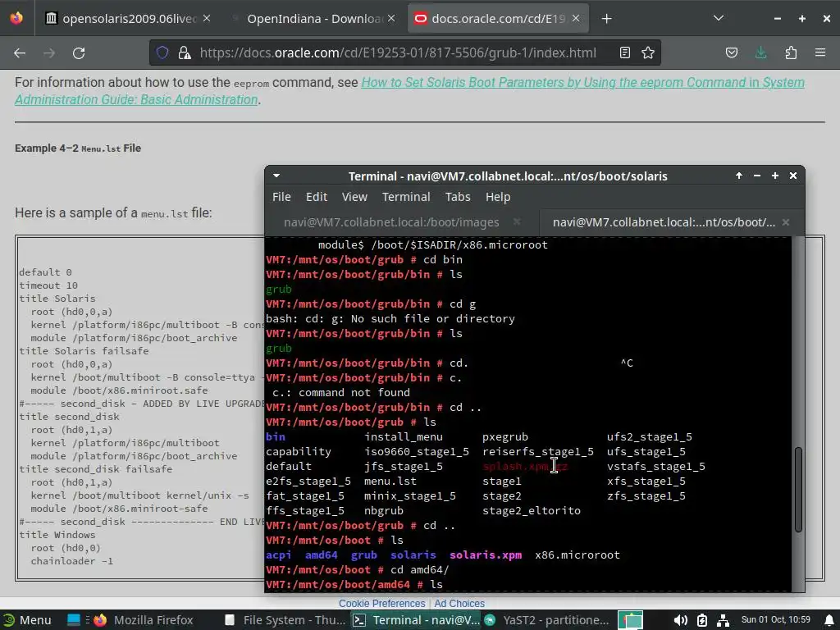Click the URL address field
Screen dimensions: 840x630
398,52
